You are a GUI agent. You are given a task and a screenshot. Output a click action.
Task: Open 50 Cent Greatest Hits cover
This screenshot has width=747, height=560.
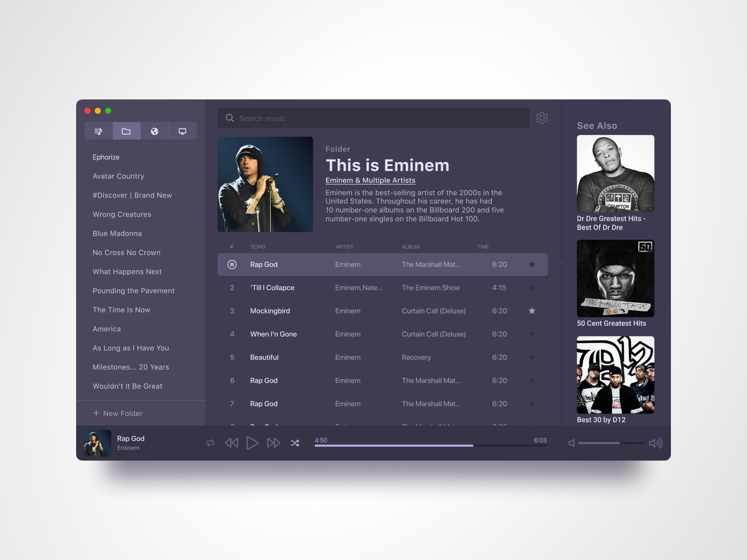click(x=615, y=279)
